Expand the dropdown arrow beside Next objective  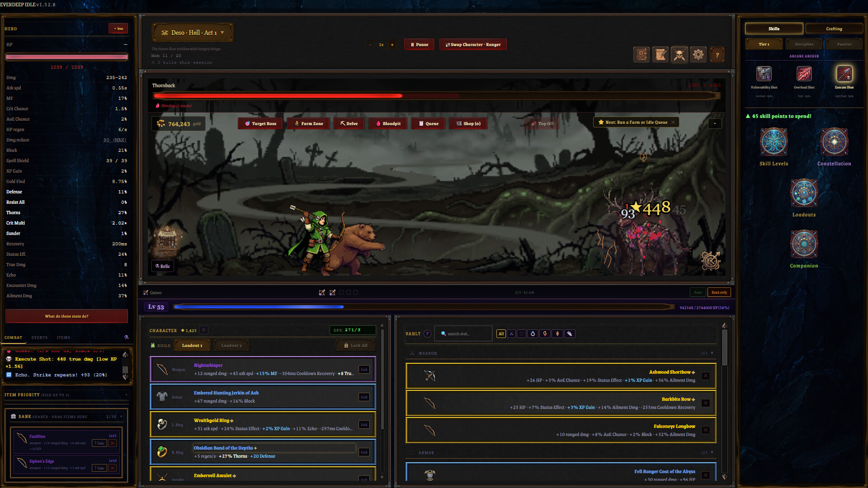715,123
